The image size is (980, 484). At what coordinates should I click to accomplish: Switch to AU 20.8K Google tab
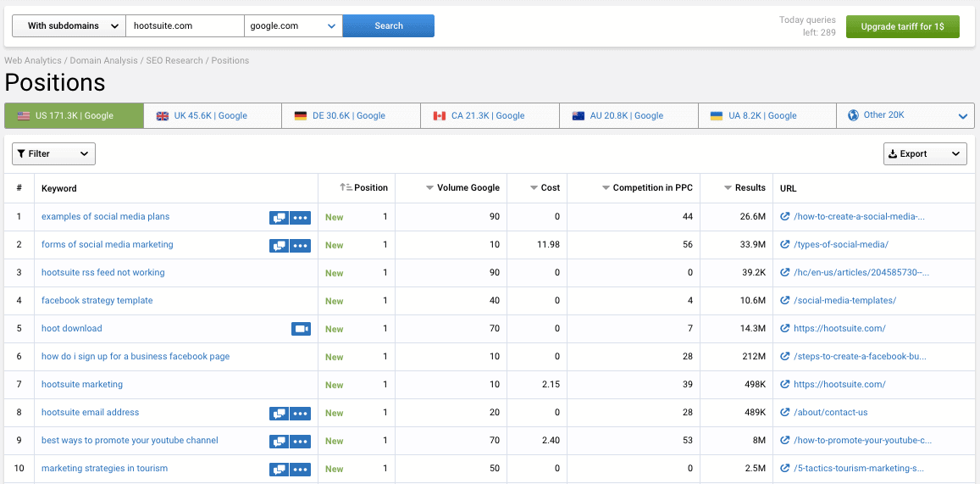click(x=628, y=115)
